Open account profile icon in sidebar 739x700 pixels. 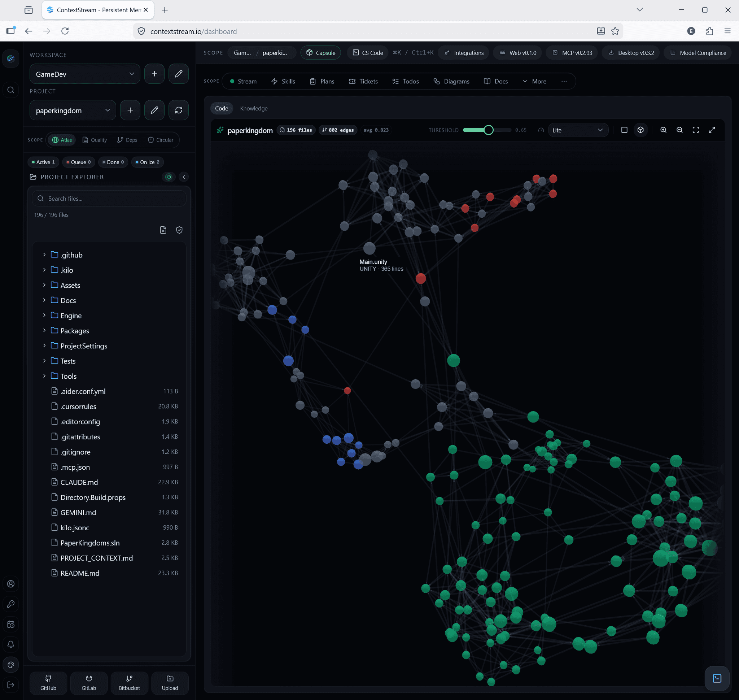(x=11, y=584)
